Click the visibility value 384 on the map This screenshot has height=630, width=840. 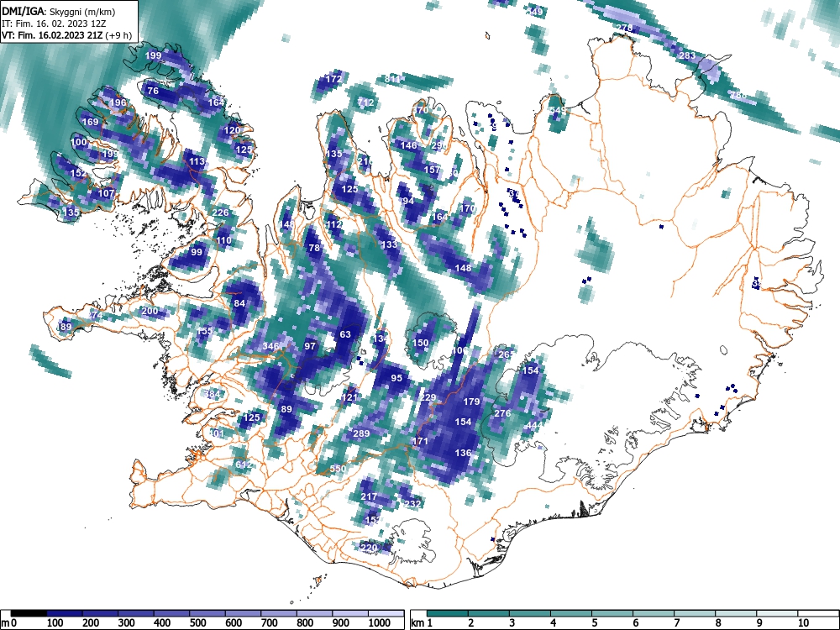pyautogui.click(x=213, y=394)
